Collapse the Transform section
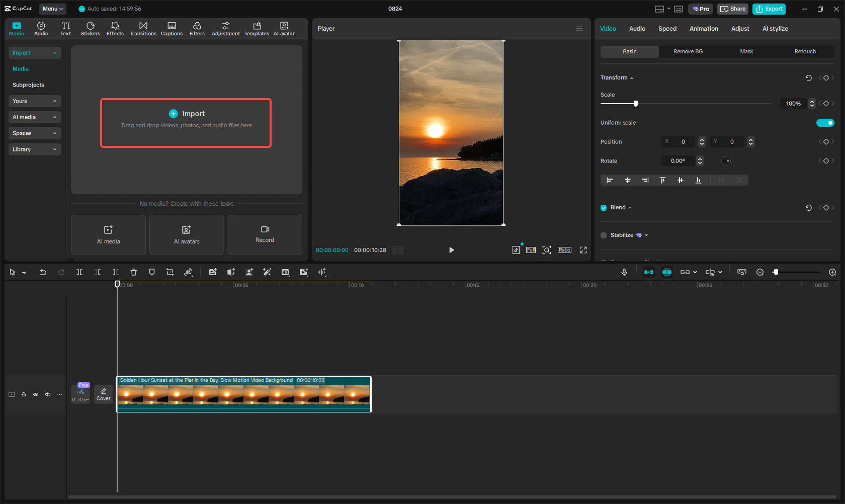845x504 pixels. (631, 77)
